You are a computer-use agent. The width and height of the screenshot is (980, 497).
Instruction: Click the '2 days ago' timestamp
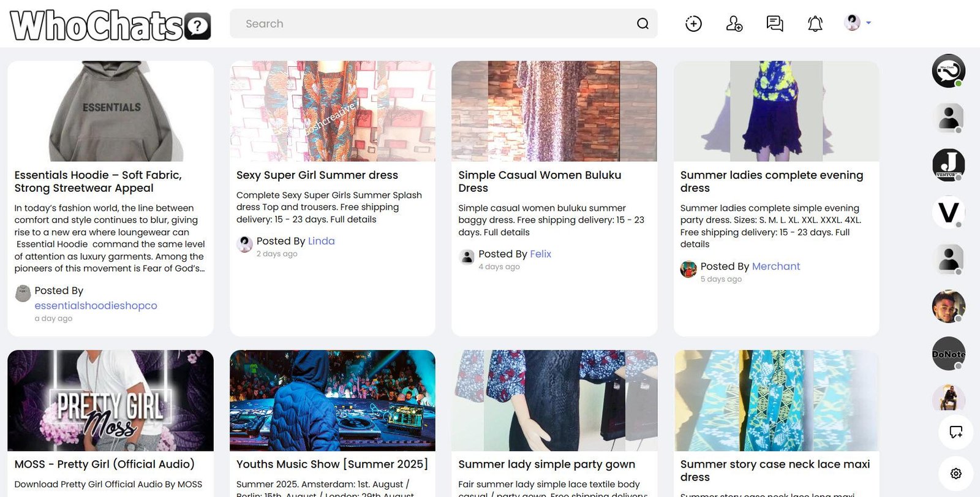click(277, 254)
